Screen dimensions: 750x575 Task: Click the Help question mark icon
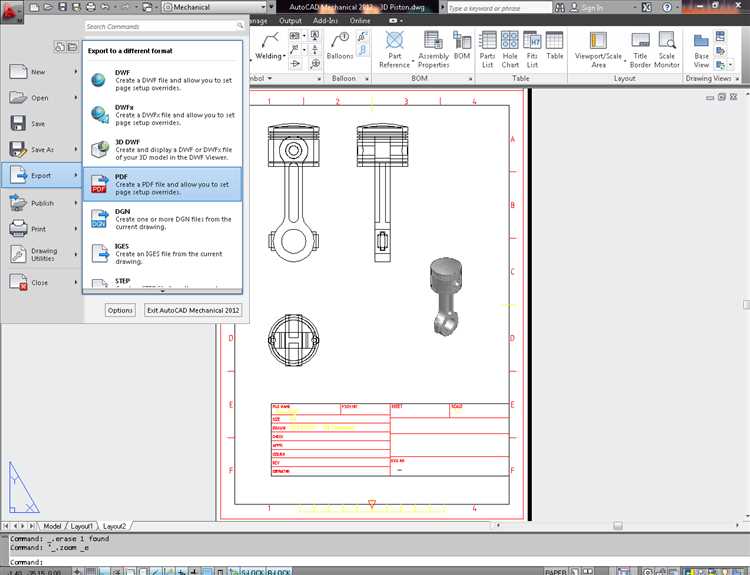(667, 8)
